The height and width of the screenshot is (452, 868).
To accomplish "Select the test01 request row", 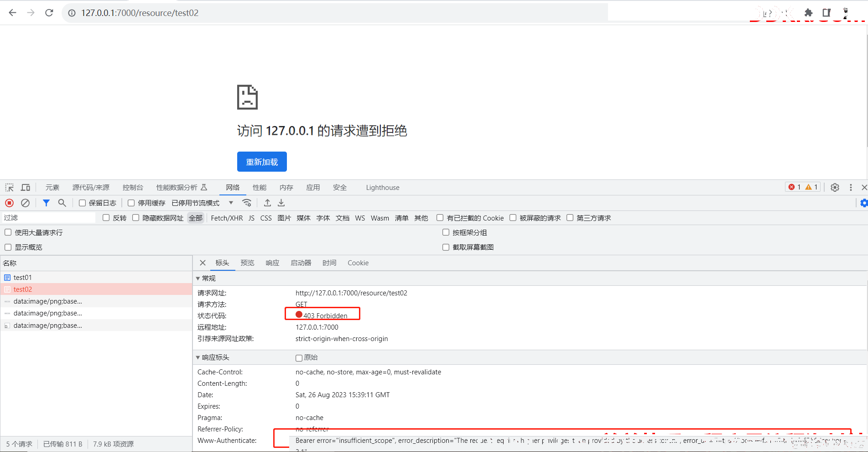I will [96, 278].
